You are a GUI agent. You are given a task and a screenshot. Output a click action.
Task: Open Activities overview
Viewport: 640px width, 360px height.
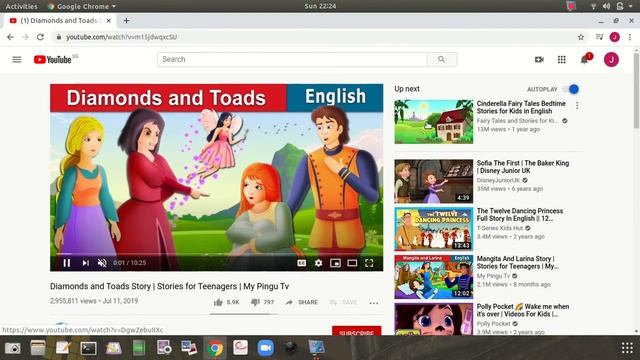coord(21,6)
